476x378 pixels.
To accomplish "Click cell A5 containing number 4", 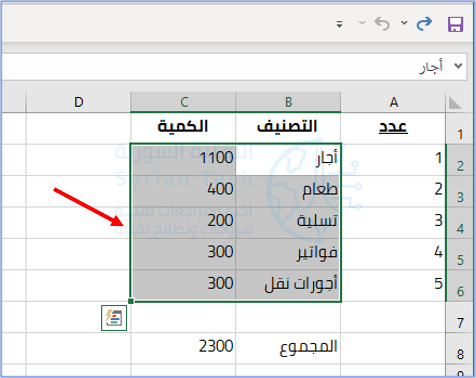I will (x=393, y=254).
